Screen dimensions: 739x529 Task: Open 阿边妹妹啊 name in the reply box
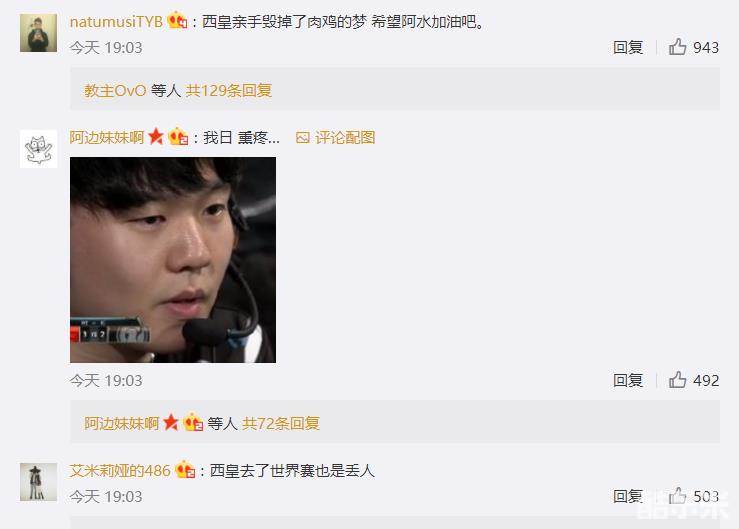[122, 423]
